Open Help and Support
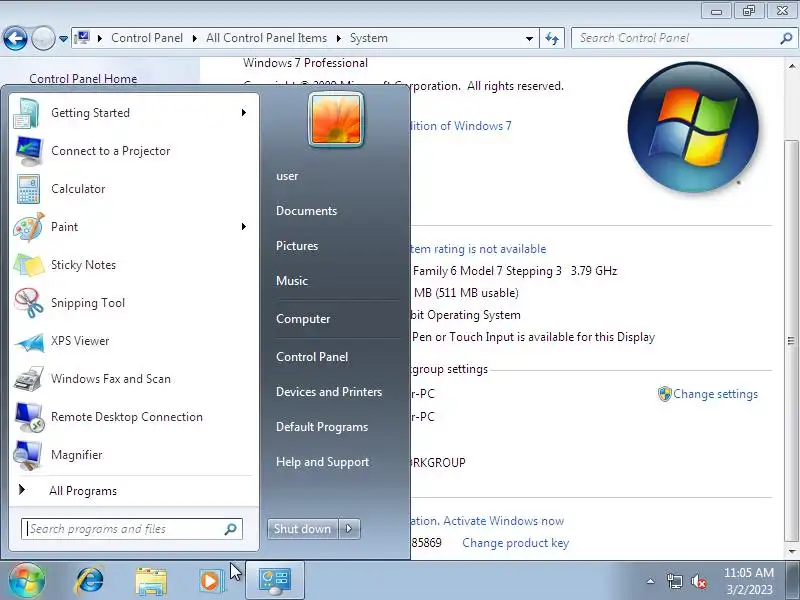800x600 pixels. tap(322, 462)
